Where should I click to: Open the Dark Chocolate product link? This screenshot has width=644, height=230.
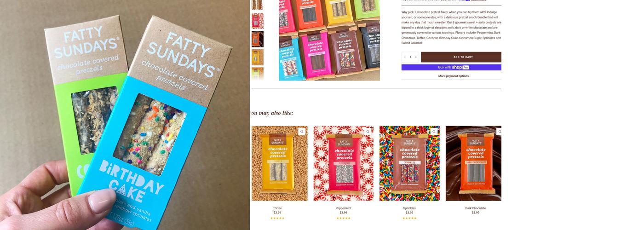[475, 208]
